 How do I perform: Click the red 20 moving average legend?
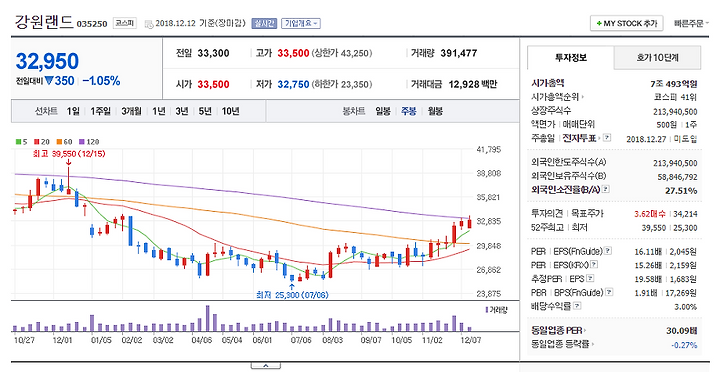41,142
